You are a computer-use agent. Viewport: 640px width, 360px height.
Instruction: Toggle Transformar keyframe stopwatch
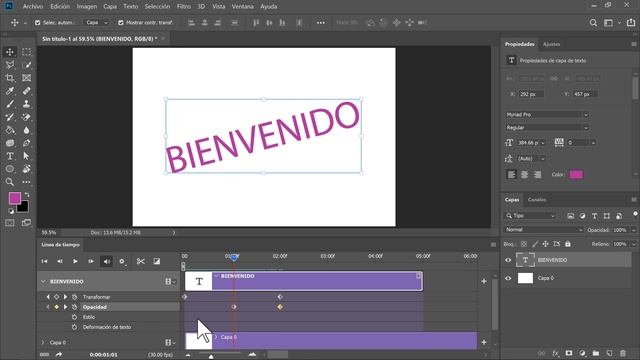74,297
